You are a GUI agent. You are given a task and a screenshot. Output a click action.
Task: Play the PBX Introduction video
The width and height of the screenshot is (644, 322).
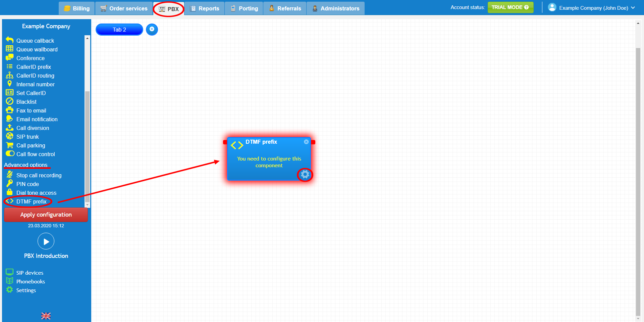(46, 241)
